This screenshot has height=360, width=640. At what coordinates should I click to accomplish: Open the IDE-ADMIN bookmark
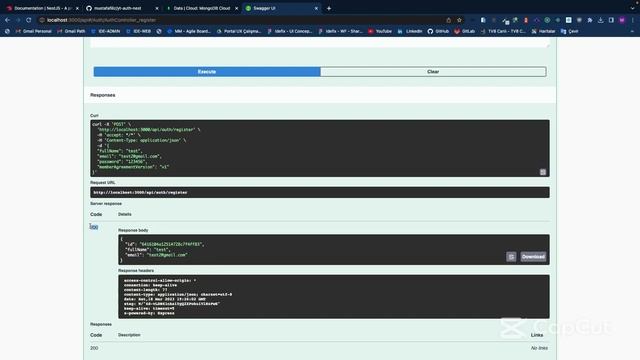coord(106,31)
